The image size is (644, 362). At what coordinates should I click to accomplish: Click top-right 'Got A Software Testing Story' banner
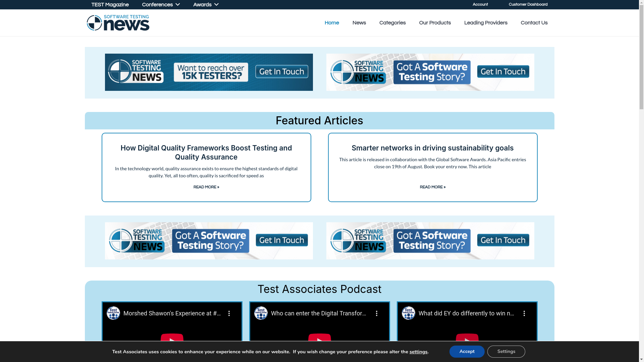click(x=430, y=72)
